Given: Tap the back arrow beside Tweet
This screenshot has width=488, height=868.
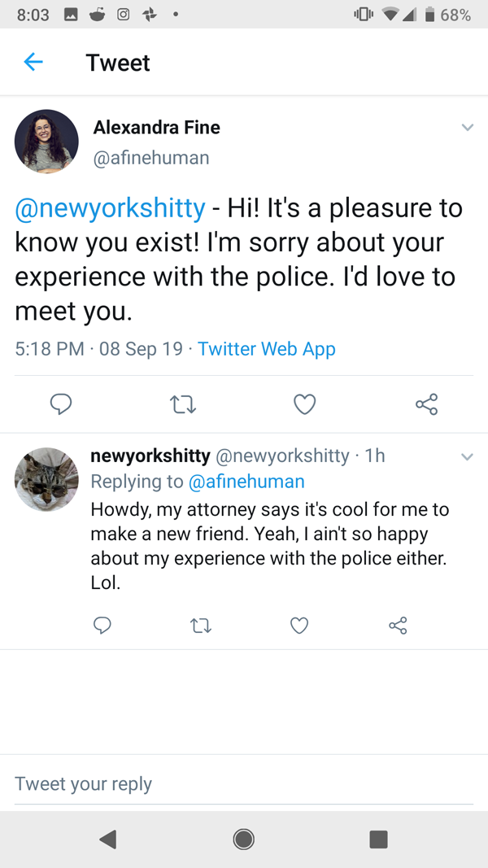Looking at the screenshot, I should [x=33, y=63].
